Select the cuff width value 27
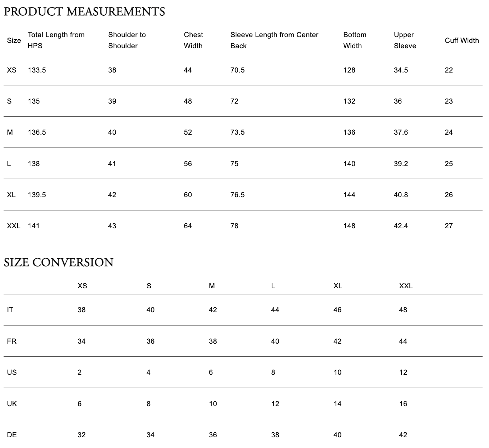Image resolution: width=489 pixels, height=448 pixels. click(449, 226)
